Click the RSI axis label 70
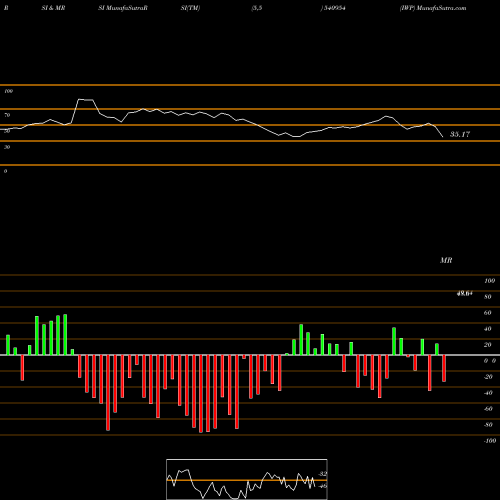Image resolution: width=500 pixels, height=500 pixels. pos(7,115)
